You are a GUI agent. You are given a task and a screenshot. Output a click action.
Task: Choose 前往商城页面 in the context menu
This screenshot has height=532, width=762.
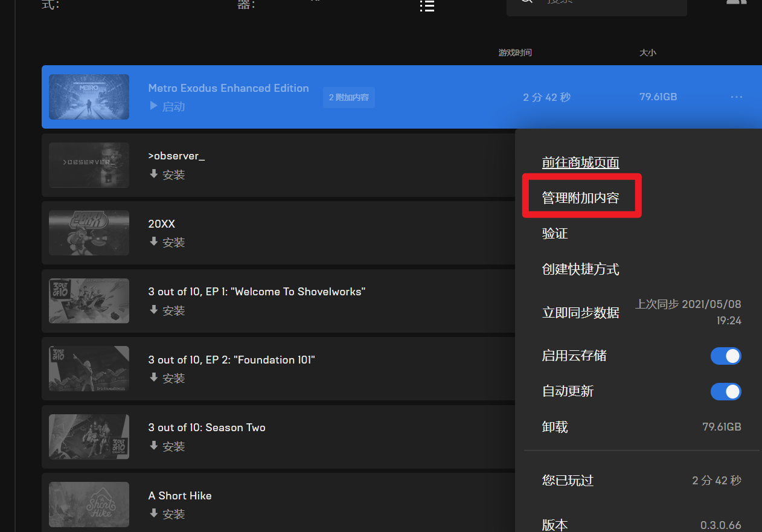coord(581,162)
